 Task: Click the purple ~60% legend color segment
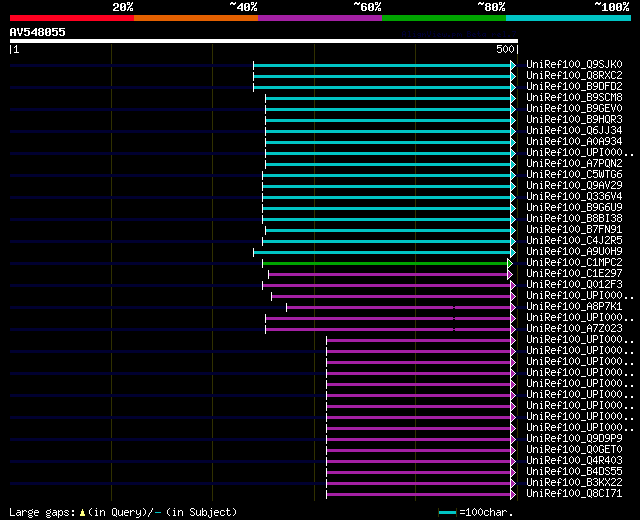(x=320, y=18)
